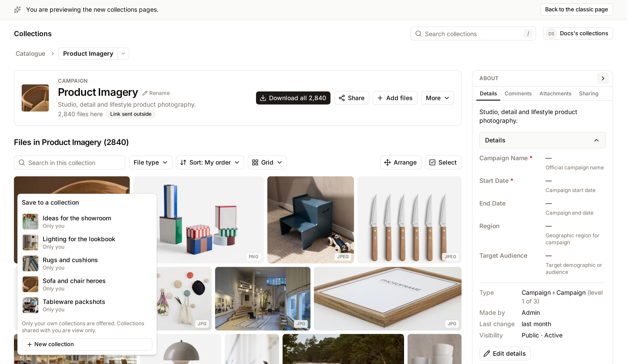The height and width of the screenshot is (364, 627).
Task: Click the sparkle preview icon in banner
Action: [x=17, y=9]
